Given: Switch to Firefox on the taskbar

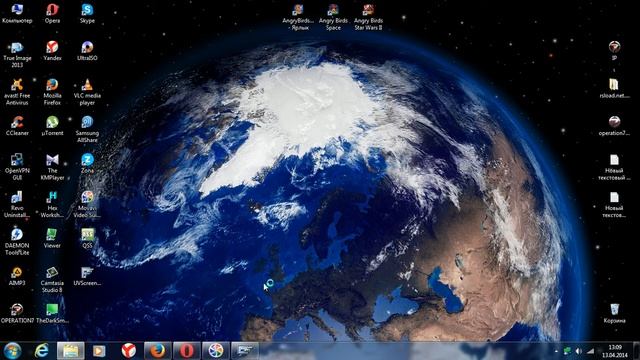Looking at the screenshot, I should click(158, 351).
